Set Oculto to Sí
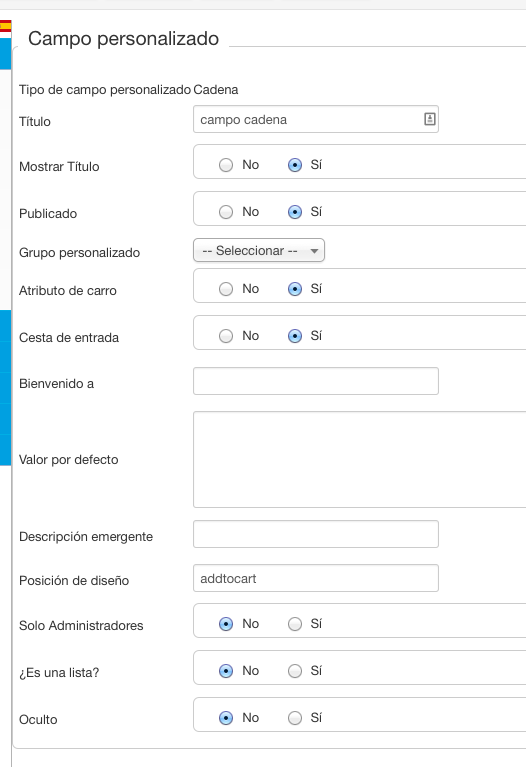This screenshot has height=784, width=526. pos(295,718)
